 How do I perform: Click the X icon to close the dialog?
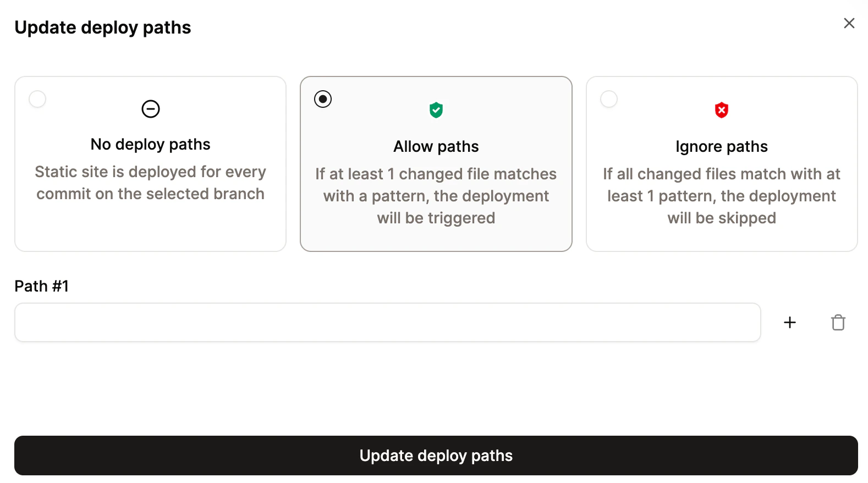pyautogui.click(x=849, y=23)
